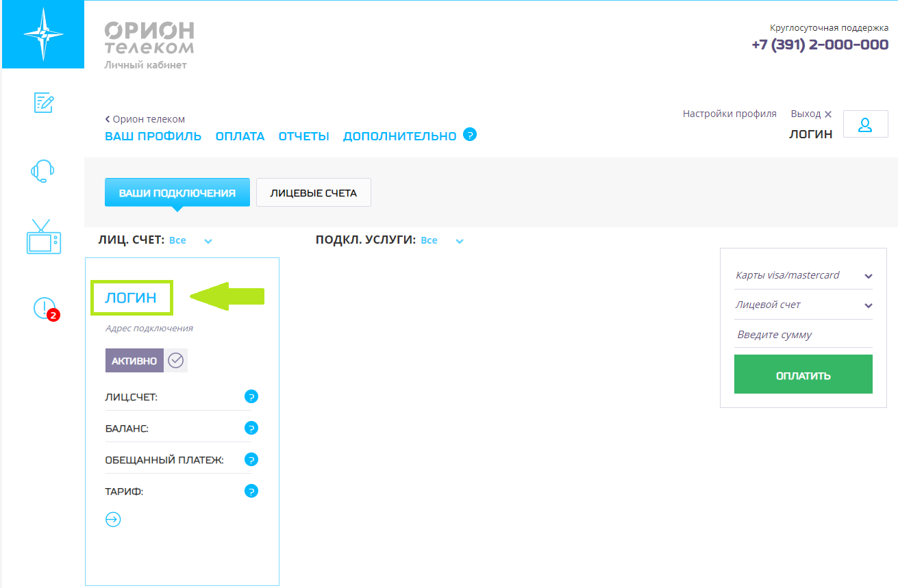
Task: Select the ВАШИ ПОДКЛЮЧЕНИЯ tab
Action: click(177, 192)
